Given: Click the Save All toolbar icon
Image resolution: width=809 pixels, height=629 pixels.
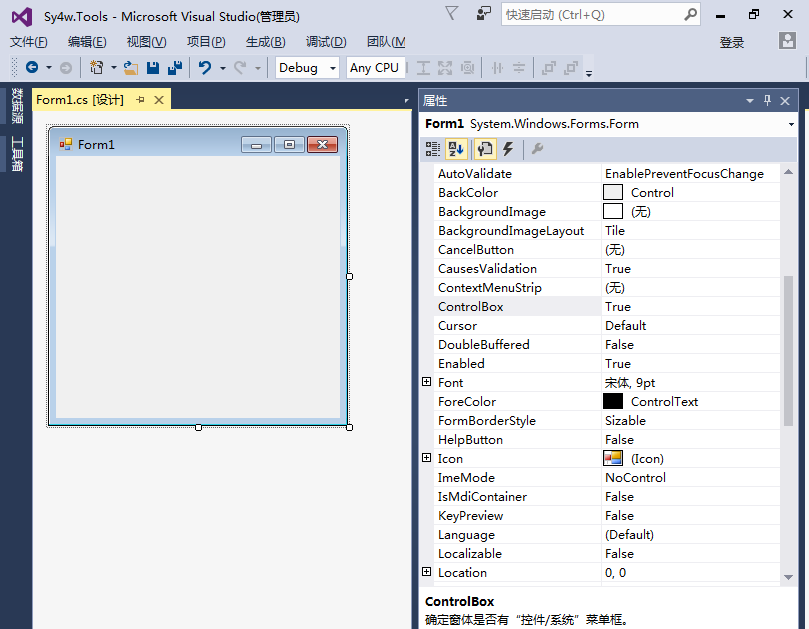Looking at the screenshot, I should pos(175,68).
